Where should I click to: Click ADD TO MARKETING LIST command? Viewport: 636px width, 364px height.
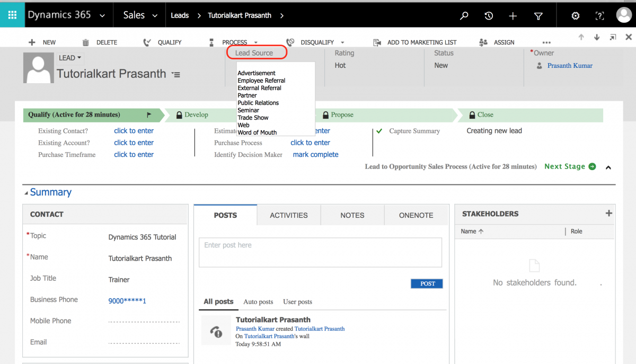(x=415, y=42)
